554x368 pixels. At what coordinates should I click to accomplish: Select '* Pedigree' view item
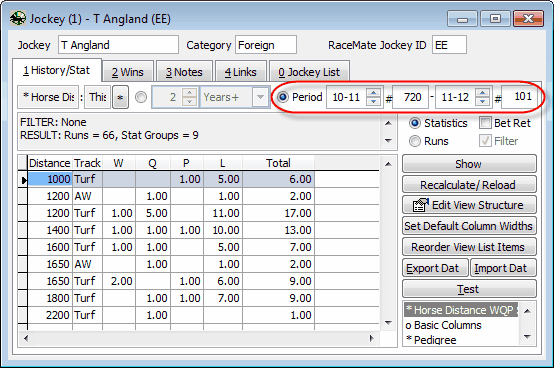point(461,339)
